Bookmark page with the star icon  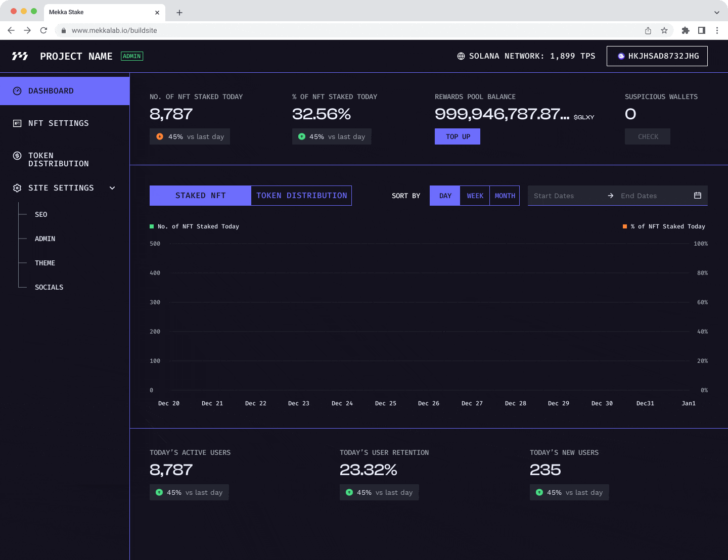(x=664, y=30)
